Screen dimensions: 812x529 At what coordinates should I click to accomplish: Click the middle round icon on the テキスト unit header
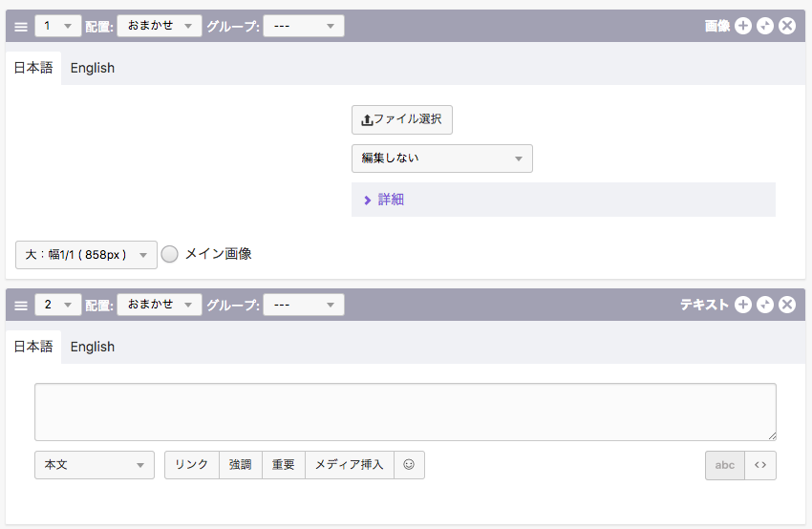point(765,305)
